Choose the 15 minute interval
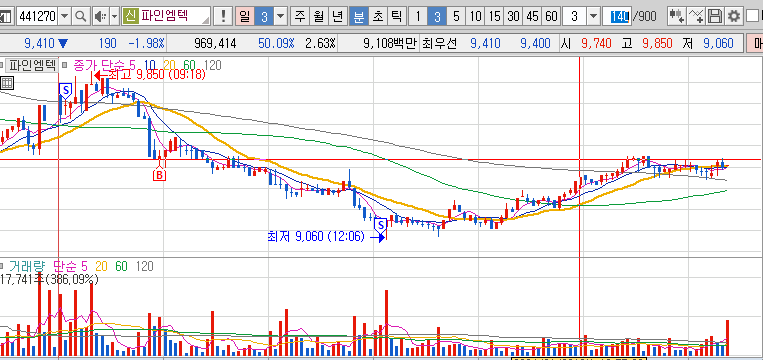The width and height of the screenshot is (763, 360). point(494,17)
